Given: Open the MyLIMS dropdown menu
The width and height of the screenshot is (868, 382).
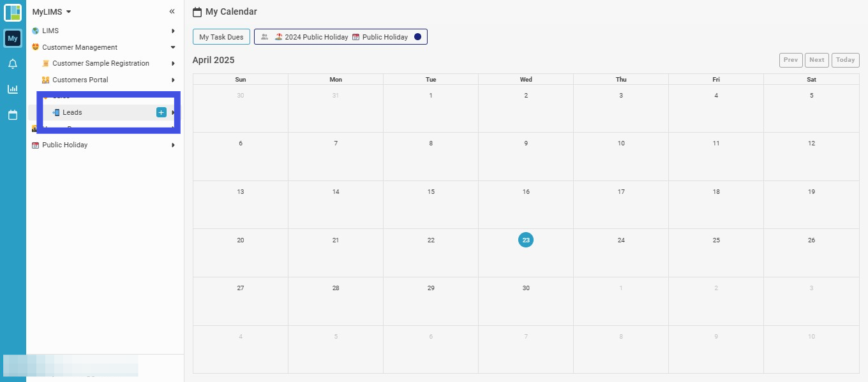Looking at the screenshot, I should click(x=52, y=11).
